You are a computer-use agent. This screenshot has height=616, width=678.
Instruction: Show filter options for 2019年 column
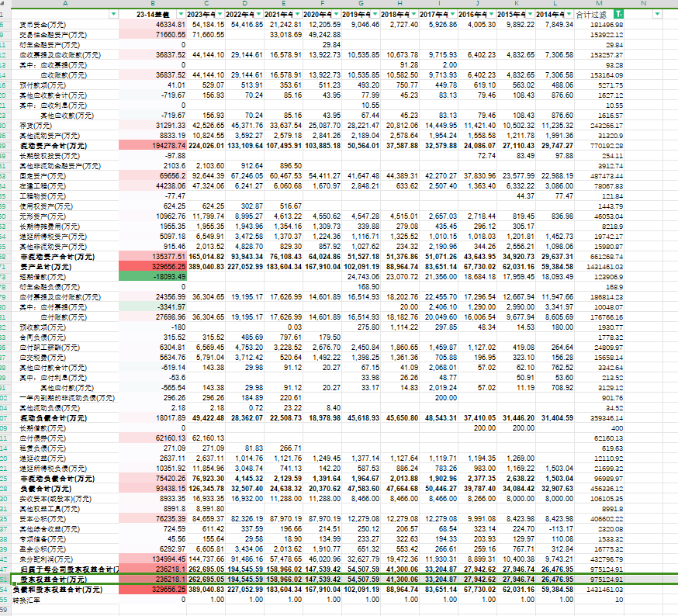(375, 14)
